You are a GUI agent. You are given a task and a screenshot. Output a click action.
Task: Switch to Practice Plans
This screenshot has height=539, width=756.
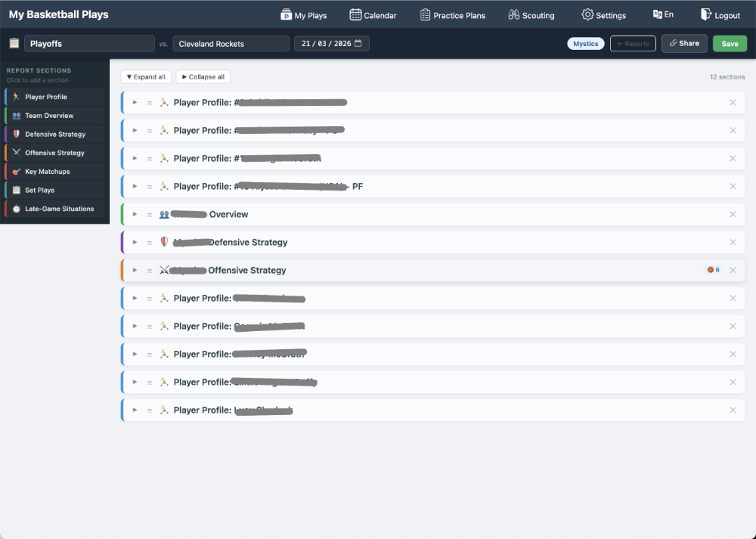click(453, 14)
